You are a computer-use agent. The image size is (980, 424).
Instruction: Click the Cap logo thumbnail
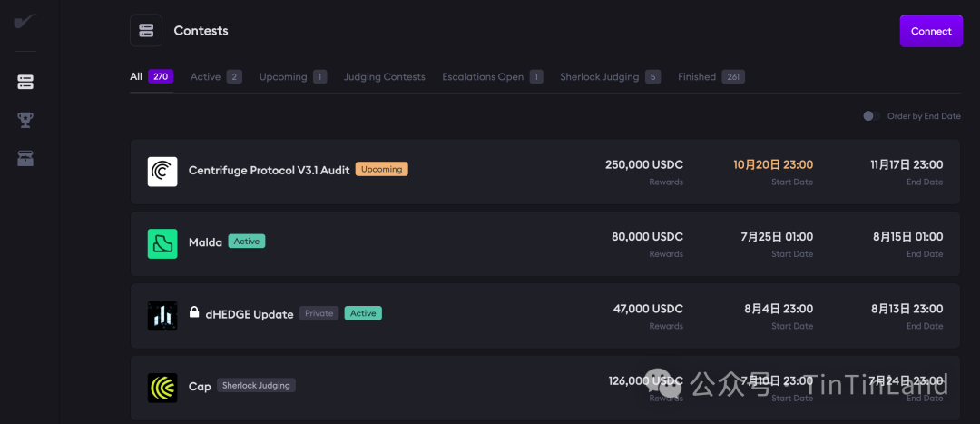pyautogui.click(x=162, y=388)
